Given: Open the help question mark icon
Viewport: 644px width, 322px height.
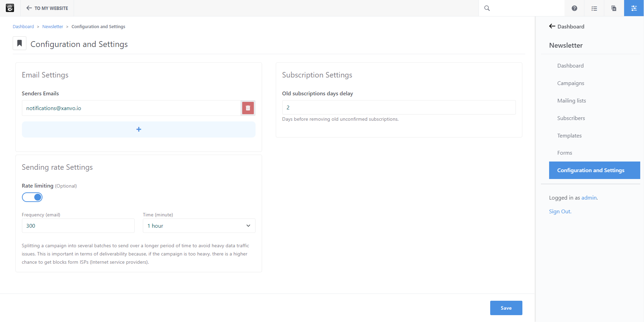Looking at the screenshot, I should [x=574, y=8].
